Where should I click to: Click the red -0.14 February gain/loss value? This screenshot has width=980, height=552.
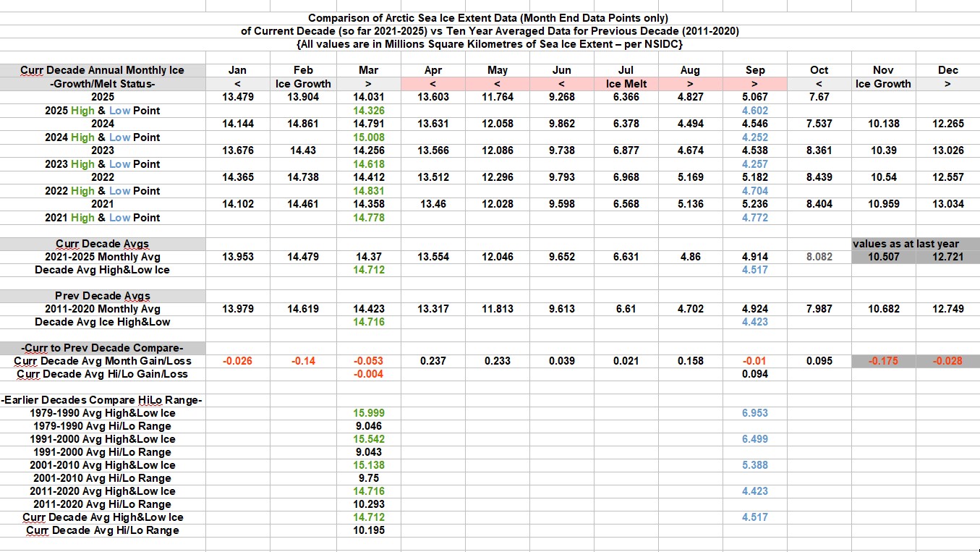click(303, 361)
